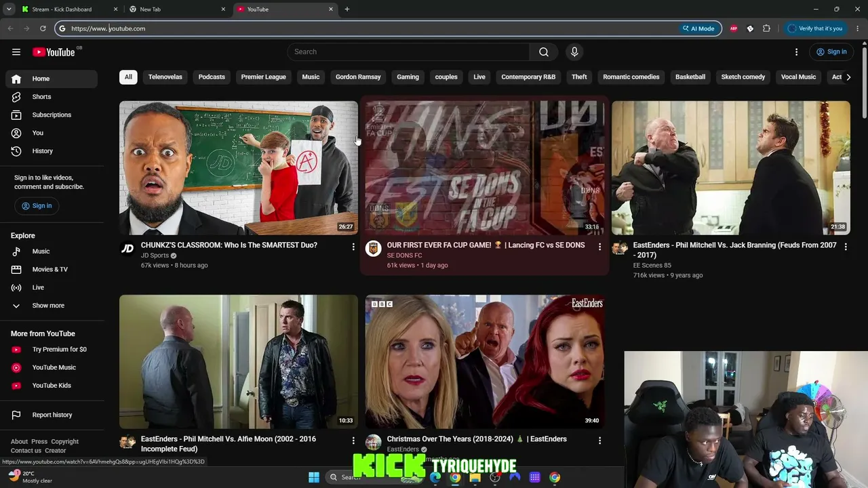Open YouTube Kids from sidebar
The height and width of the screenshot is (488, 868).
pyautogui.click(x=52, y=386)
